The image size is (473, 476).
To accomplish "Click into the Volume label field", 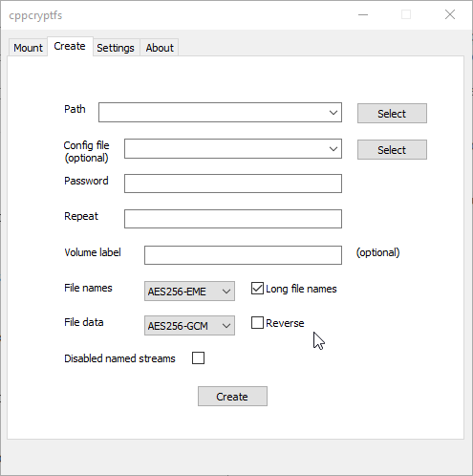I will click(243, 255).
